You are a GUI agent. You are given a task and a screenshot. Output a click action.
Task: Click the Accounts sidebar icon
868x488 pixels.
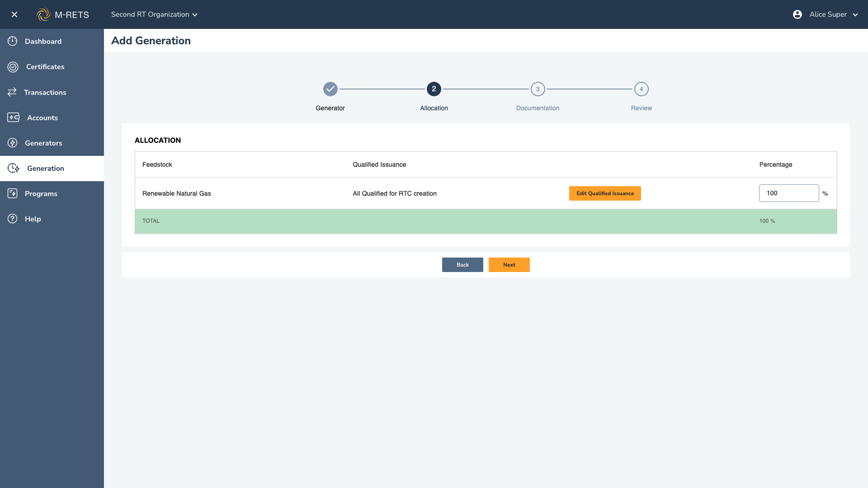(13, 117)
